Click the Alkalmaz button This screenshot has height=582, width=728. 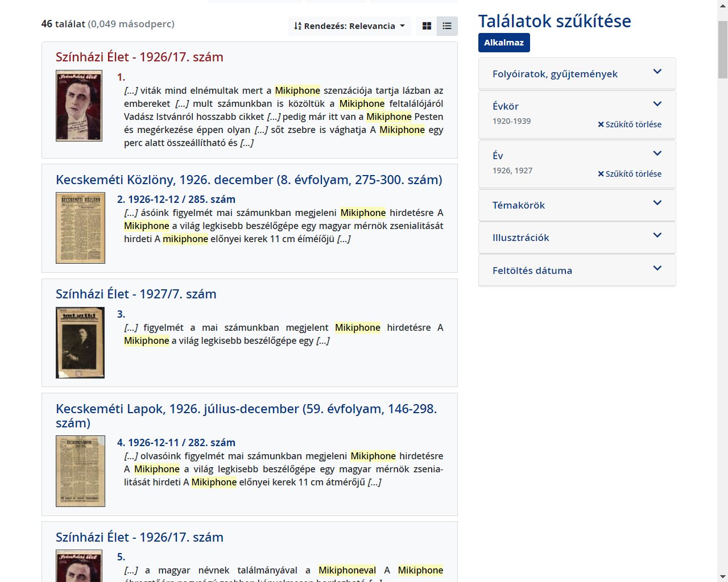[x=504, y=43]
